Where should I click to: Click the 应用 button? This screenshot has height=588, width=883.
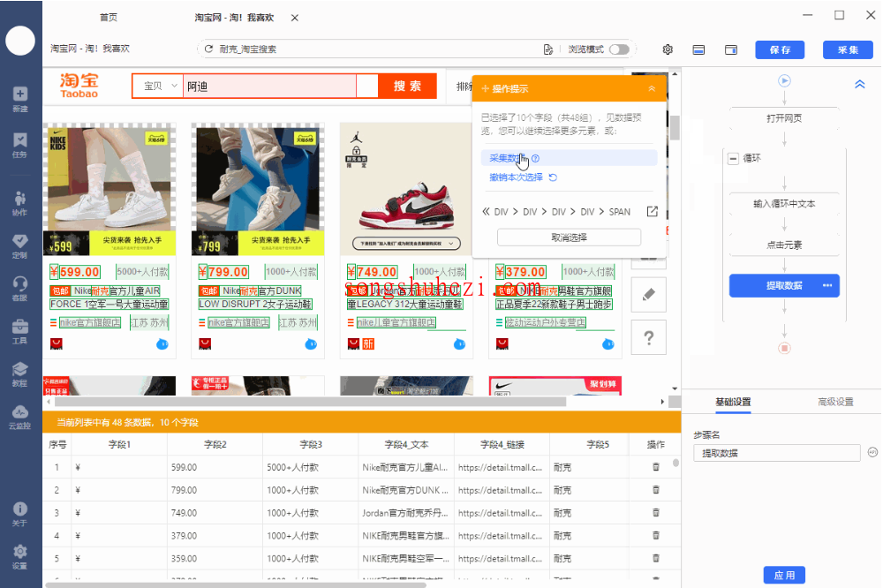[784, 575]
